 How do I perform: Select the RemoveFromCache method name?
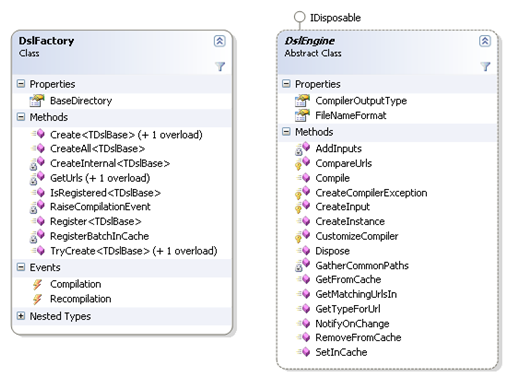pyautogui.click(x=358, y=337)
